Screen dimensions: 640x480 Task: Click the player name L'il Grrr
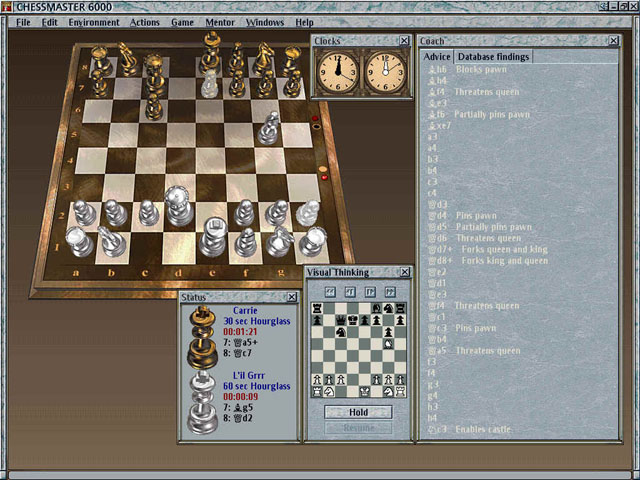pos(249,375)
